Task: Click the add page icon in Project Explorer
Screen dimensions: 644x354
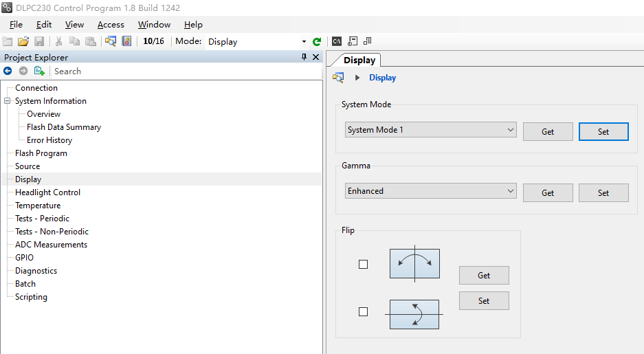Action: (39, 71)
